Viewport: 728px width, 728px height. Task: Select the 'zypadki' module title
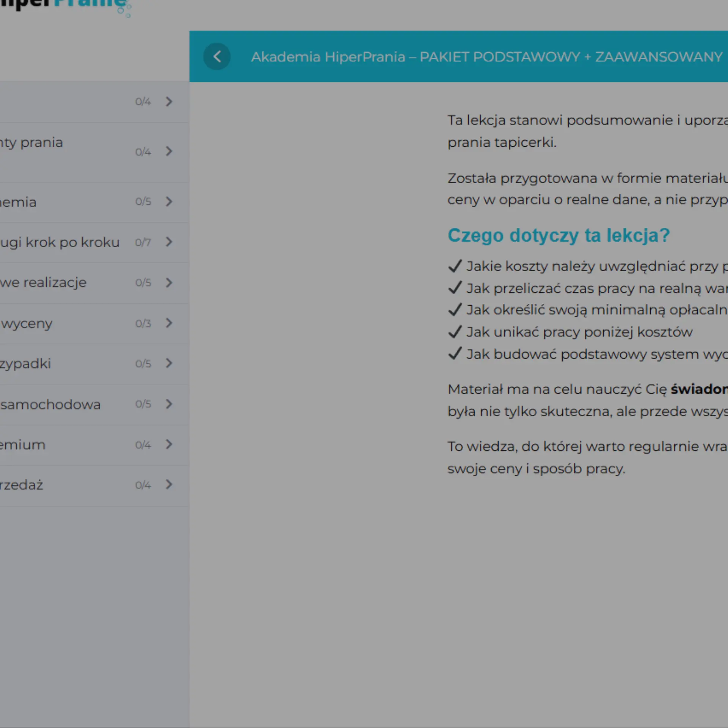(25, 364)
